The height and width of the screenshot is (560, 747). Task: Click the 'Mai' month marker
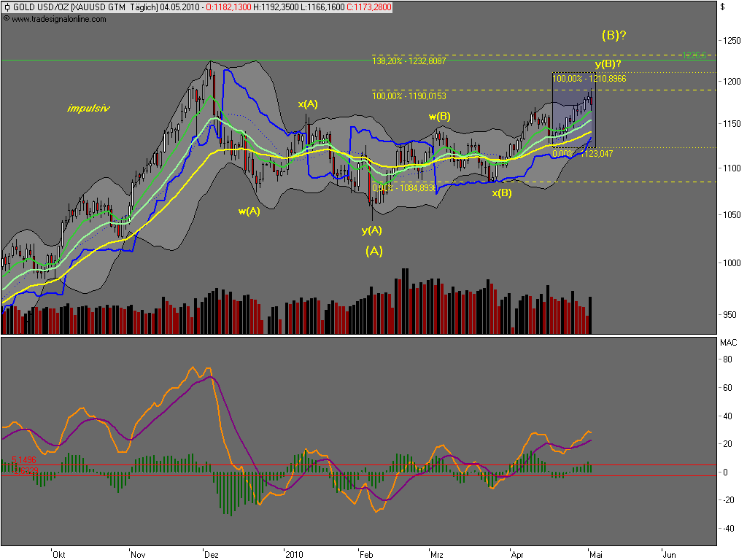click(x=595, y=554)
